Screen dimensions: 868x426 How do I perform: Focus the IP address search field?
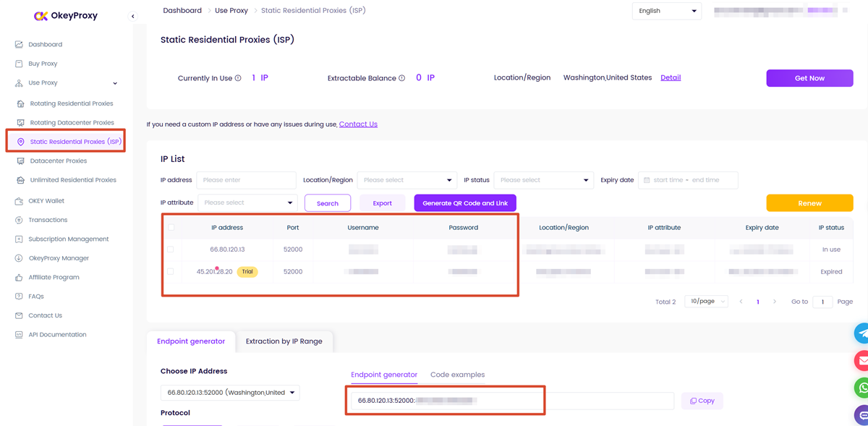tap(247, 180)
